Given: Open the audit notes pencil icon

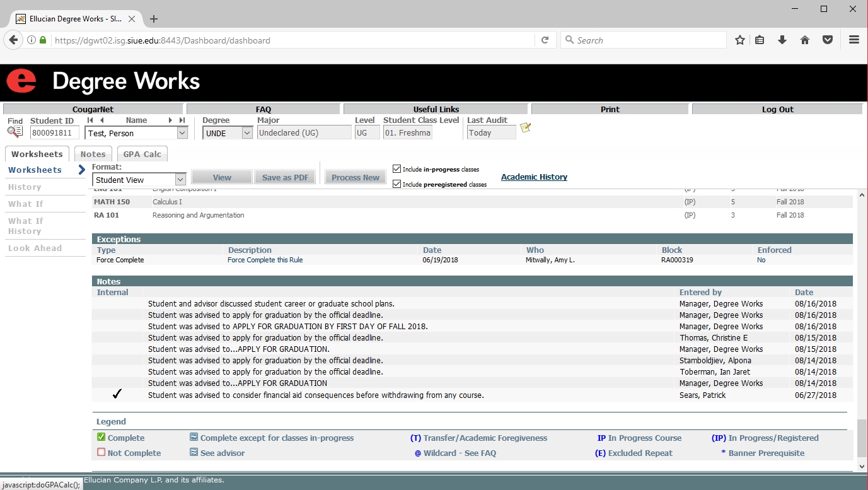Looking at the screenshot, I should (x=525, y=128).
